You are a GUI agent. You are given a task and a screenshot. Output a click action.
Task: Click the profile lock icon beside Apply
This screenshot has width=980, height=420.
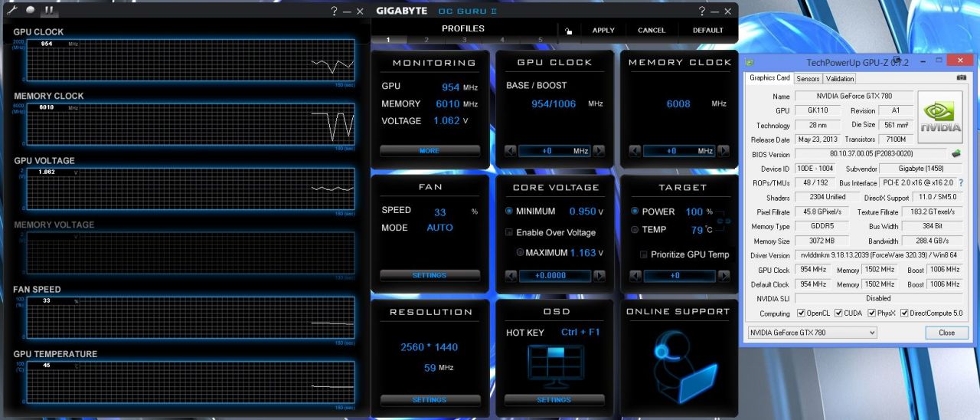568,31
